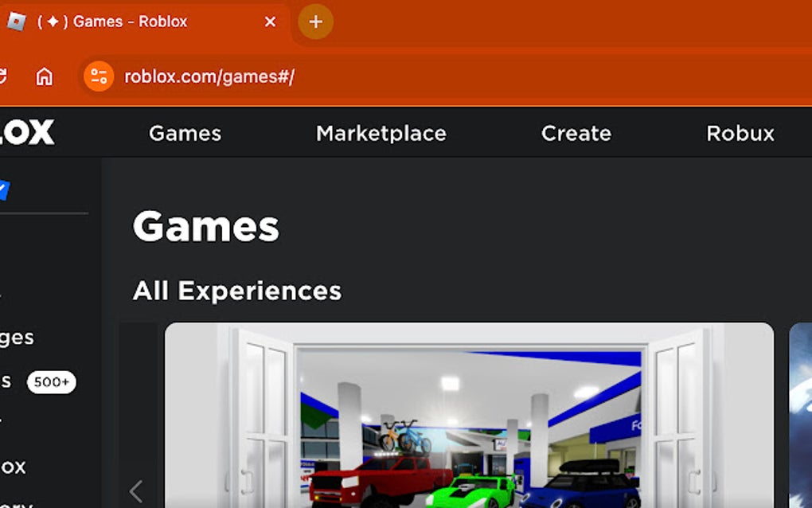Viewport: 812px width, 508px height.
Task: Open the featured car dealership game thumbnail
Action: (468, 414)
